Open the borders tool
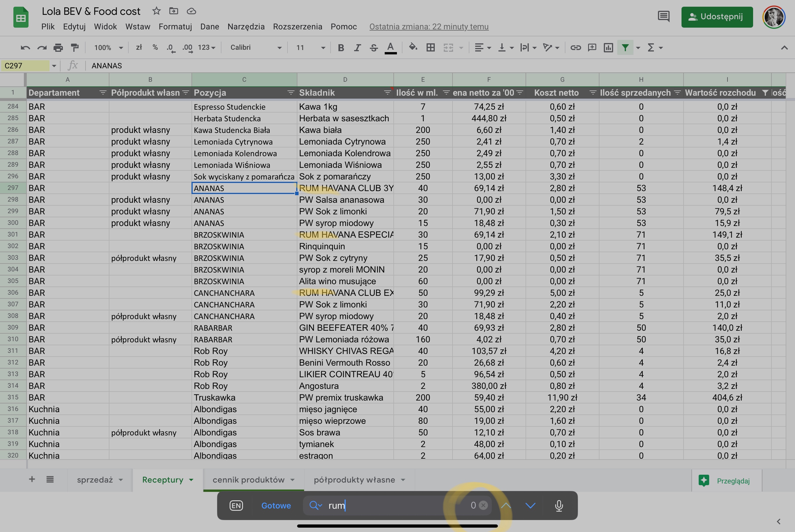795x532 pixels. click(430, 47)
